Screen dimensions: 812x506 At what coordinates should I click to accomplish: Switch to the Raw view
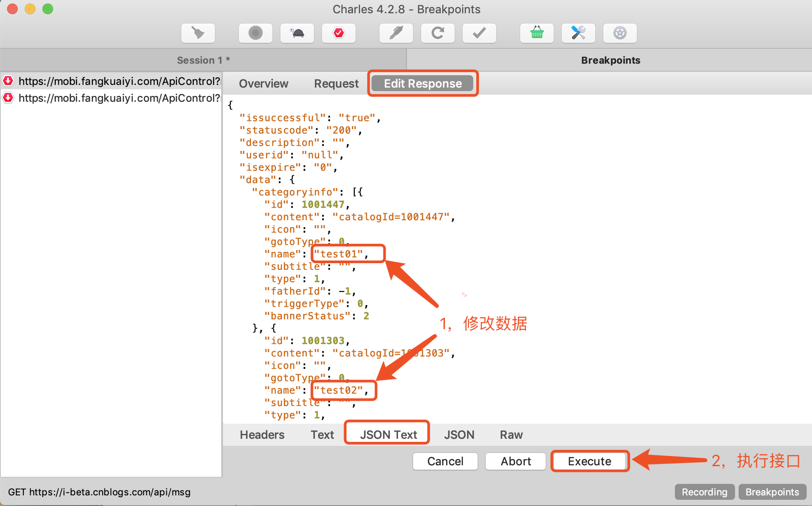[511, 435]
